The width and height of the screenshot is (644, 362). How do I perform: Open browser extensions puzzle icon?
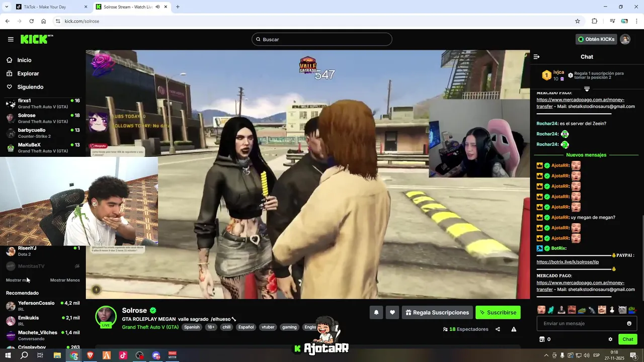pos(594,21)
